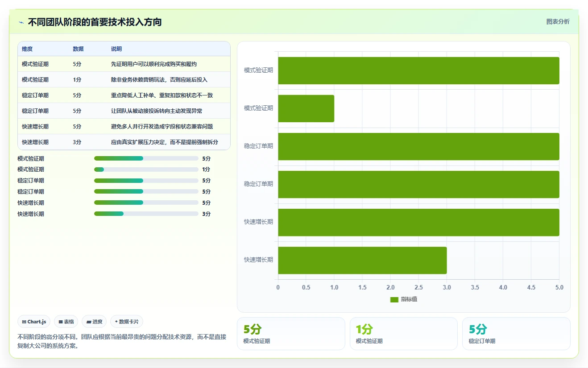The image size is (588, 368).
Task: Select the cell 让团队从被动接投诉转向主动发现异常
Action: [157, 111]
